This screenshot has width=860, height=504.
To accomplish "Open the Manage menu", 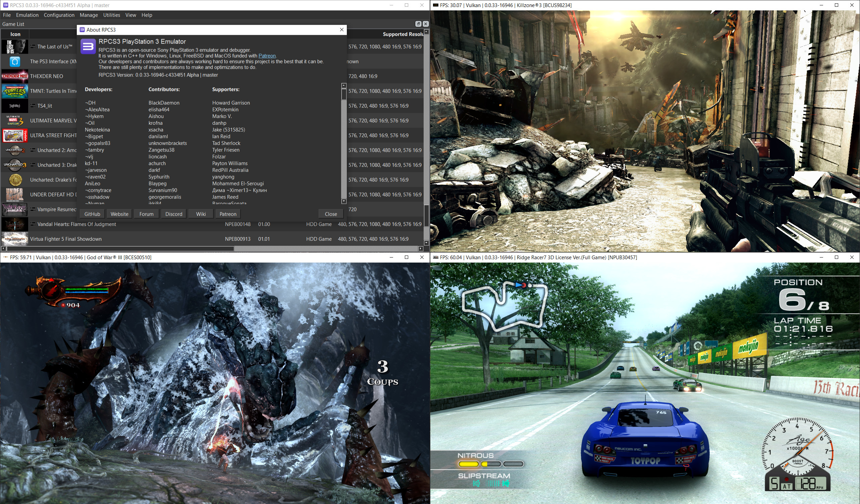I will 89,15.
